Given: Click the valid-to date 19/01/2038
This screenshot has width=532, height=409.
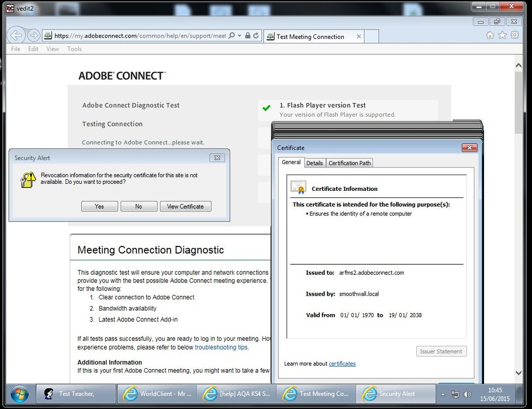Looking at the screenshot, I should (x=405, y=315).
